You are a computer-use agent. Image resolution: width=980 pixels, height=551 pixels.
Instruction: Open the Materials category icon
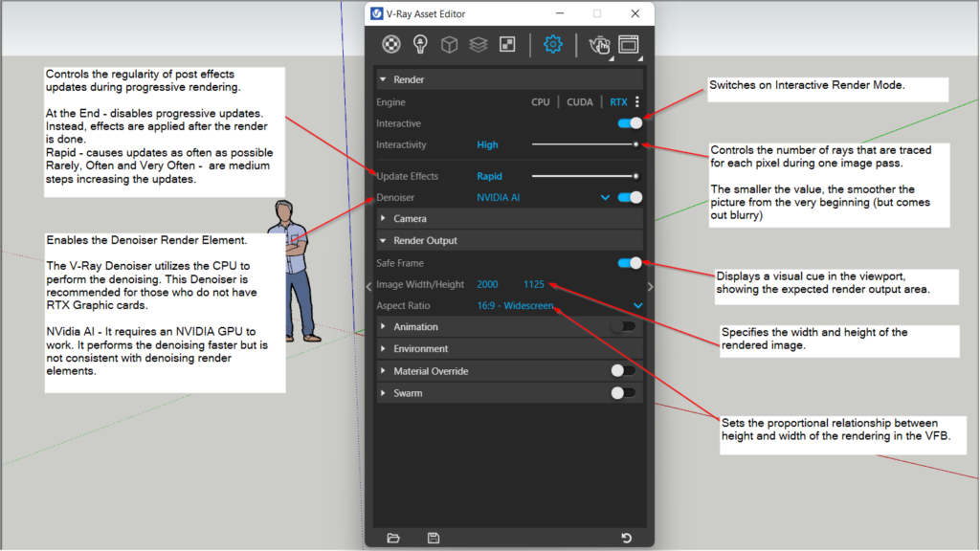pyautogui.click(x=391, y=44)
